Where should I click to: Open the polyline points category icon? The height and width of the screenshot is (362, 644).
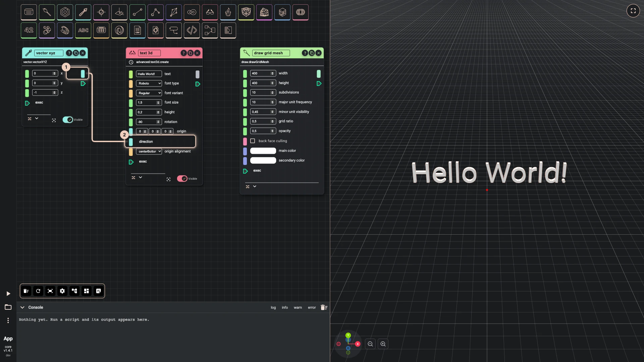click(156, 12)
